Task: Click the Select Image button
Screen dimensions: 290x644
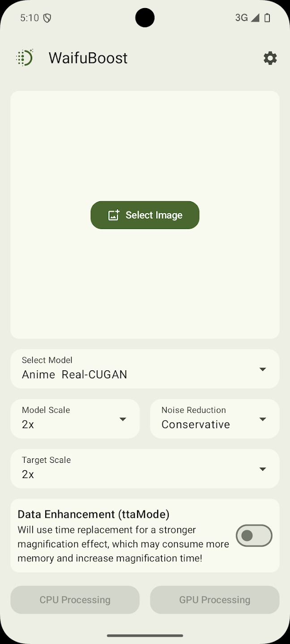Action: tap(145, 215)
